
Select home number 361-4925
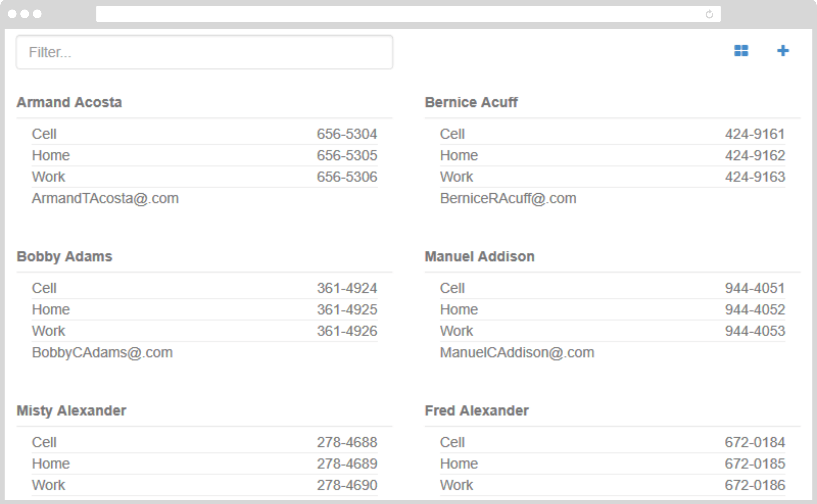(347, 309)
